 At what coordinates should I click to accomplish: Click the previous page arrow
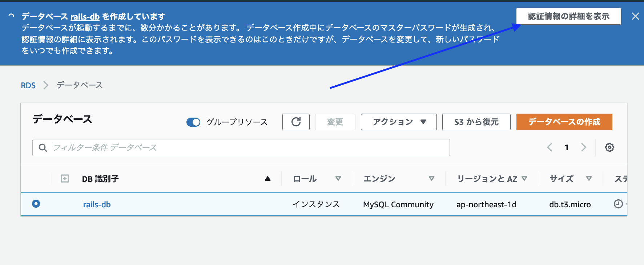click(x=550, y=147)
